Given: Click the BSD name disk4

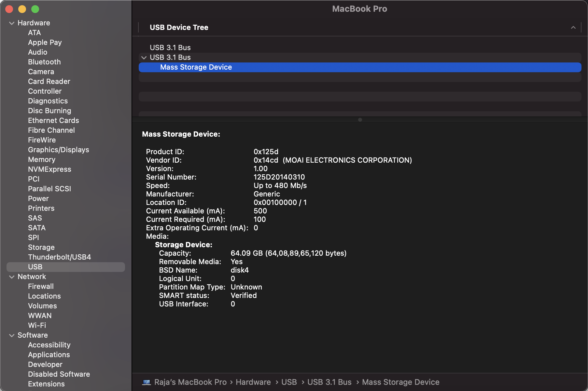Looking at the screenshot, I should [240, 270].
